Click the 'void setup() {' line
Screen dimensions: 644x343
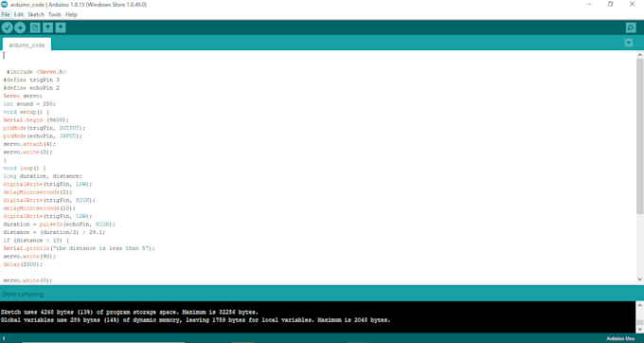(x=27, y=112)
